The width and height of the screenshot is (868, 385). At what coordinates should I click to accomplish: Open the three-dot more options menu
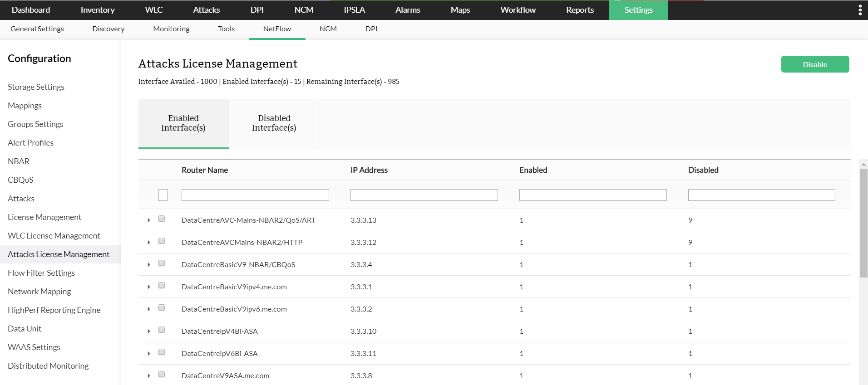tap(860, 10)
